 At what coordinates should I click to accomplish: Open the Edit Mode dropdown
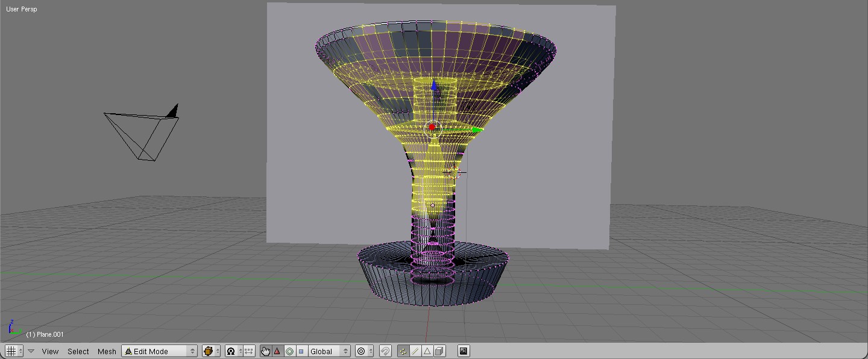(160, 351)
